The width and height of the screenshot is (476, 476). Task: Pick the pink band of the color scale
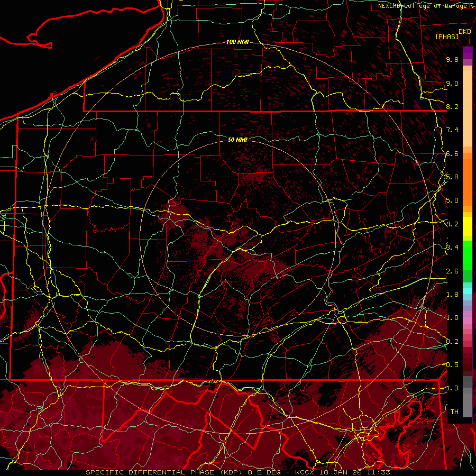point(467,321)
